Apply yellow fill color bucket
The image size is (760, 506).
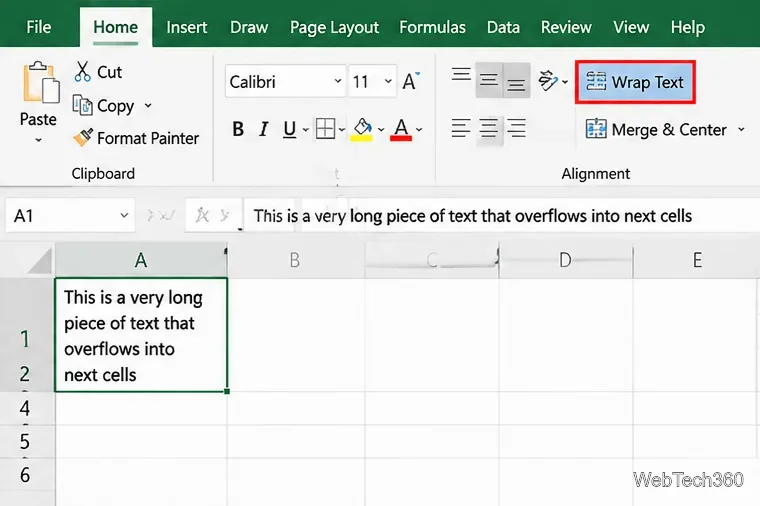point(362,129)
